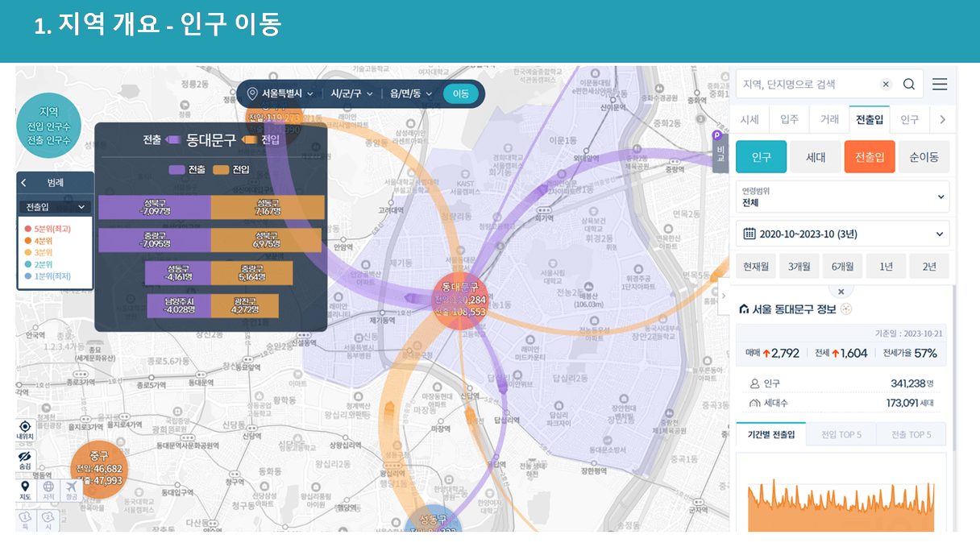Close the info panel with the X
Screen dimensions: 980x551
click(x=841, y=292)
